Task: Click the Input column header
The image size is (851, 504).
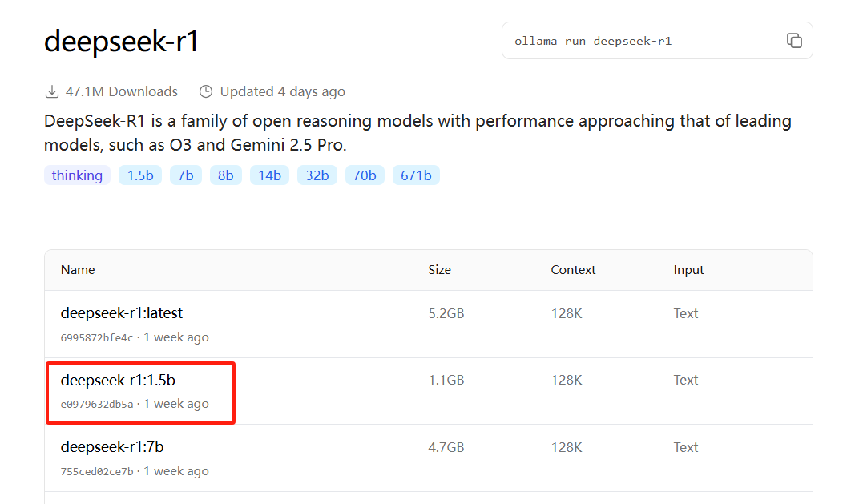Action: (x=688, y=270)
